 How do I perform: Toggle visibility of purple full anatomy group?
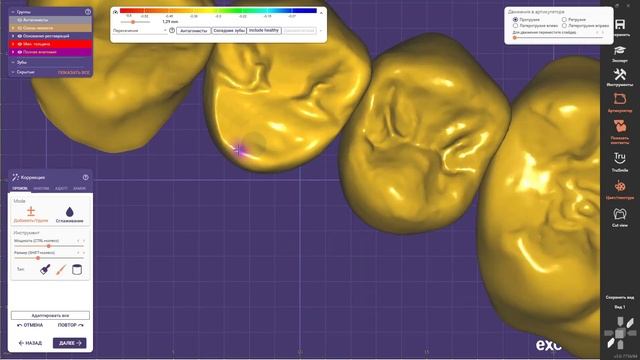click(x=20, y=52)
